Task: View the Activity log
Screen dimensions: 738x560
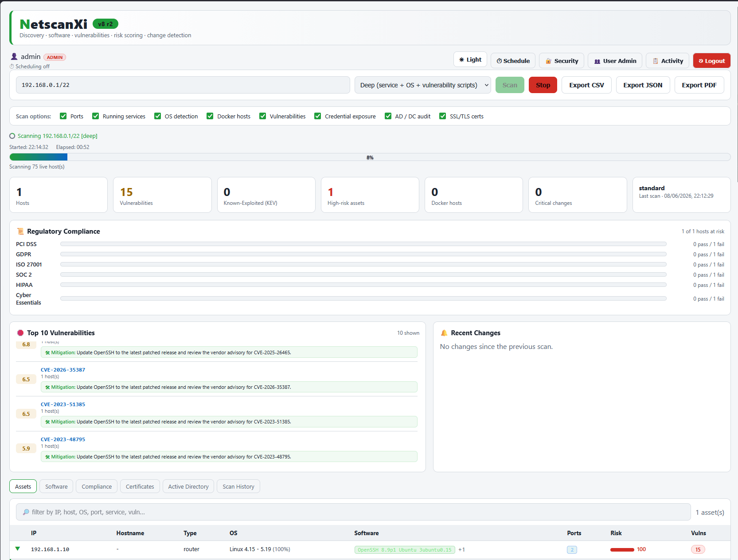Action: pyautogui.click(x=668, y=61)
